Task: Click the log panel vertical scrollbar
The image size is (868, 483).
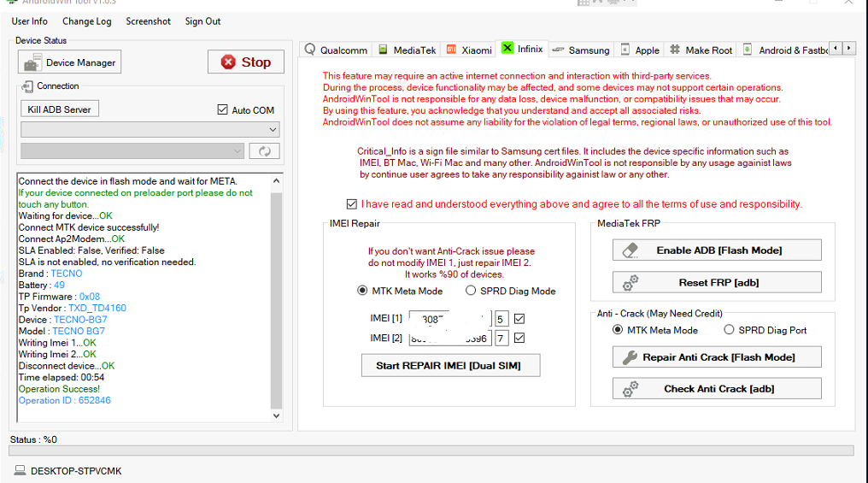Action: 276,299
